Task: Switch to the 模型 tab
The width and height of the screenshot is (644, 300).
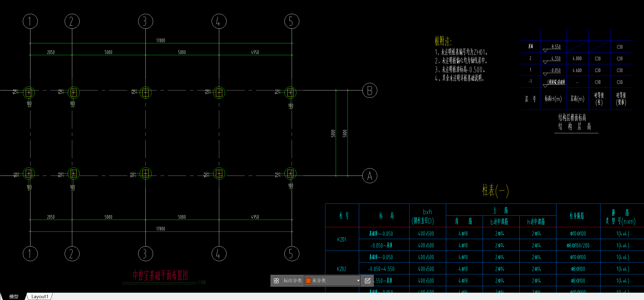Action: (x=14, y=296)
